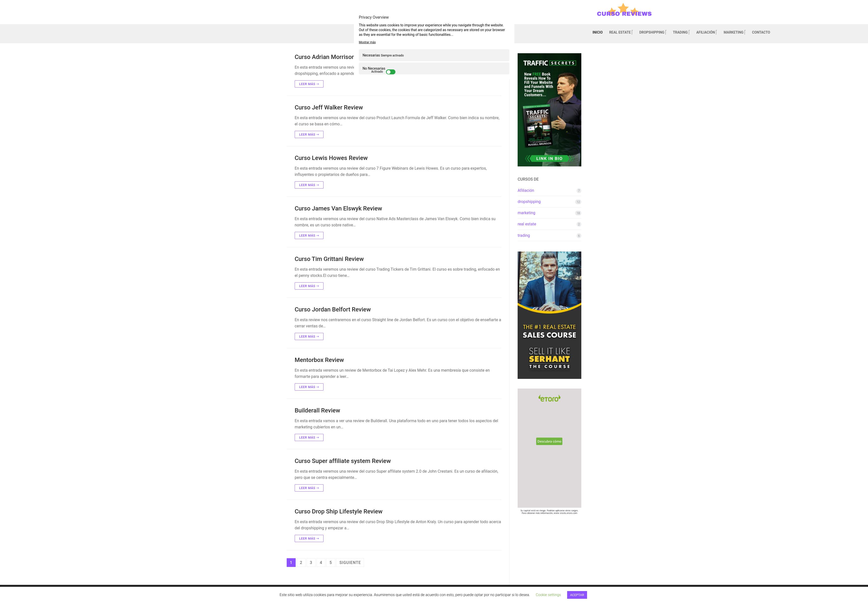Open the Curso James Van Elswyk Review post

pyautogui.click(x=338, y=208)
